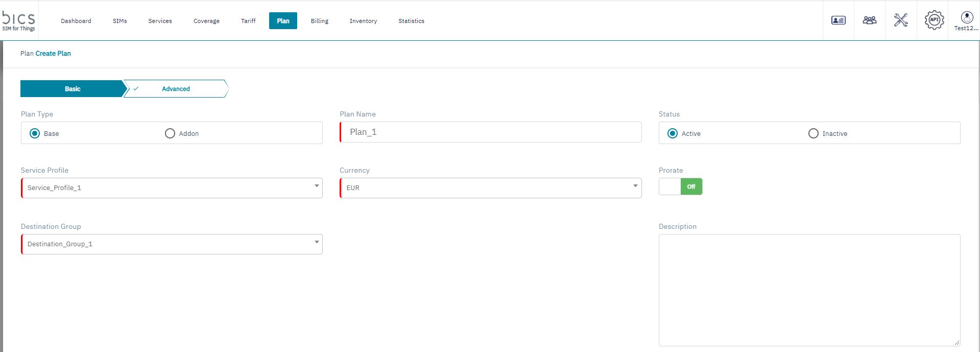This screenshot has width=980, height=352.
Task: Expand the Destination Group dropdown
Action: click(x=172, y=244)
